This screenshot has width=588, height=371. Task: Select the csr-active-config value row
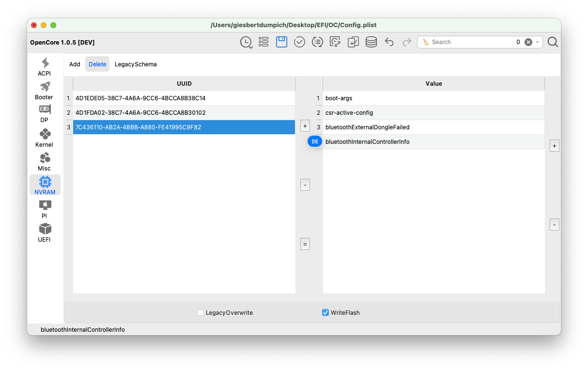433,113
